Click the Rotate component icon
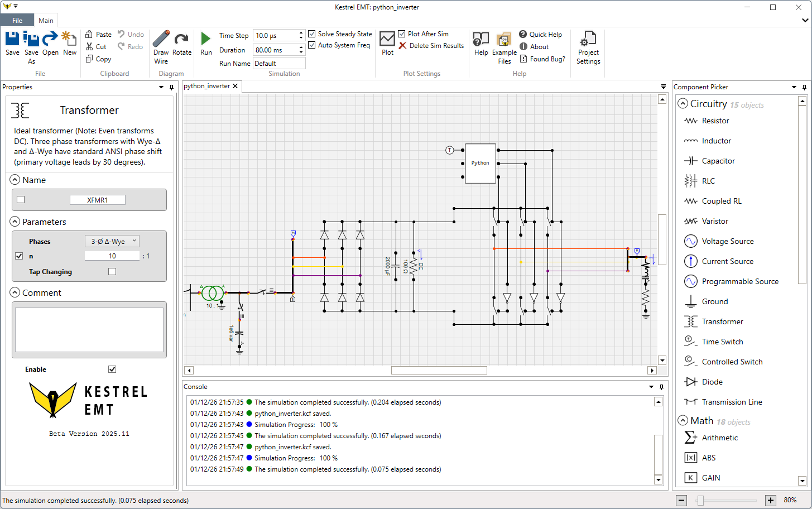 (x=181, y=39)
